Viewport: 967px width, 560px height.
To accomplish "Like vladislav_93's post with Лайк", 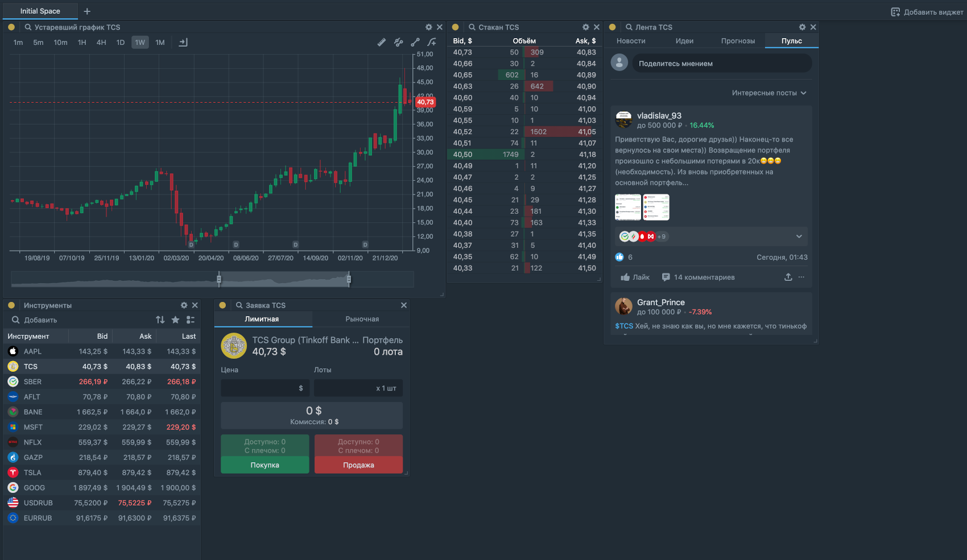I will pyautogui.click(x=635, y=277).
